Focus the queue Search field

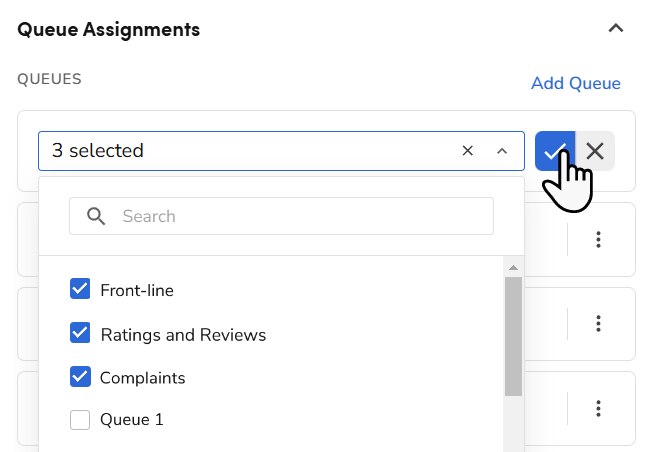coord(282,216)
